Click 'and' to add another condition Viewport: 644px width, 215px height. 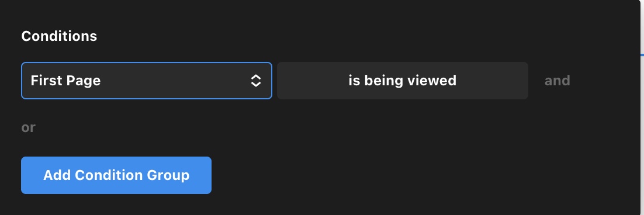[x=557, y=81]
